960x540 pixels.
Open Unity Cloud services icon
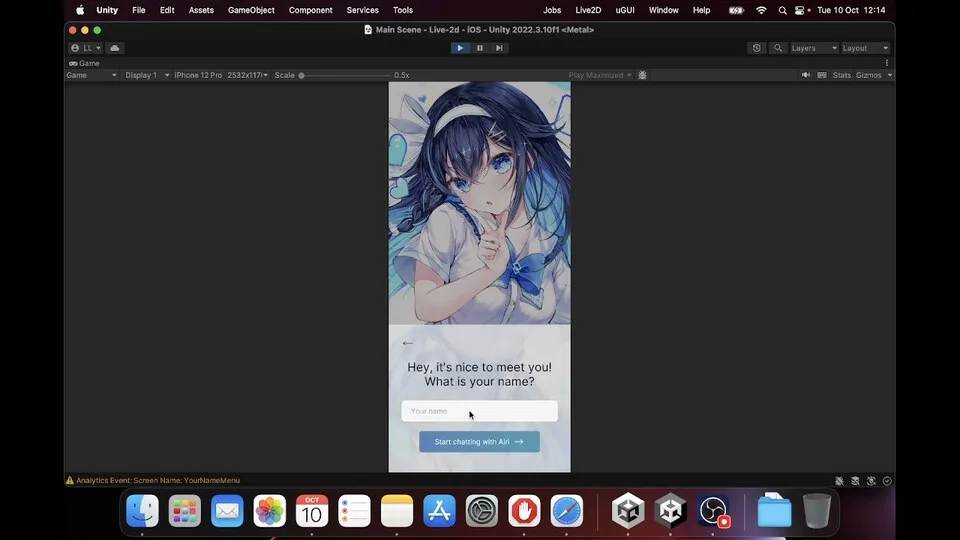pyautogui.click(x=114, y=48)
